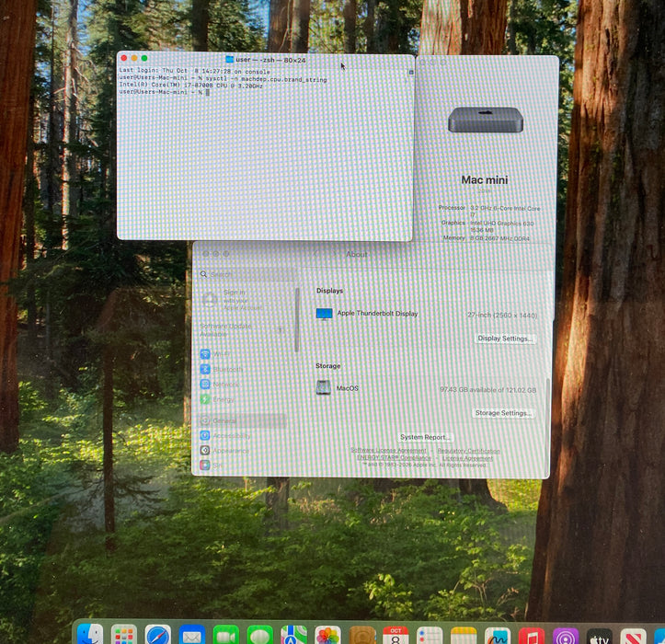
Task: Launch the News app in the Dock
Action: click(633, 635)
